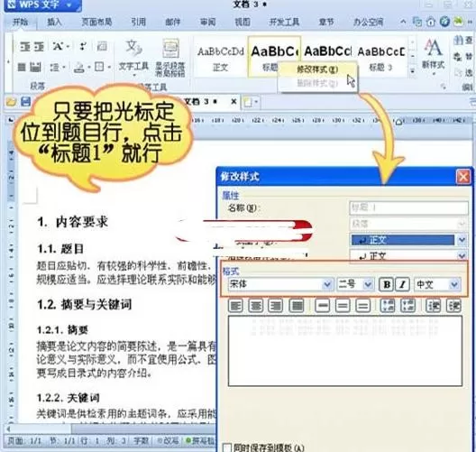Click the borders icon in paragraph group
The height and width of the screenshot is (452, 476).
(99, 67)
